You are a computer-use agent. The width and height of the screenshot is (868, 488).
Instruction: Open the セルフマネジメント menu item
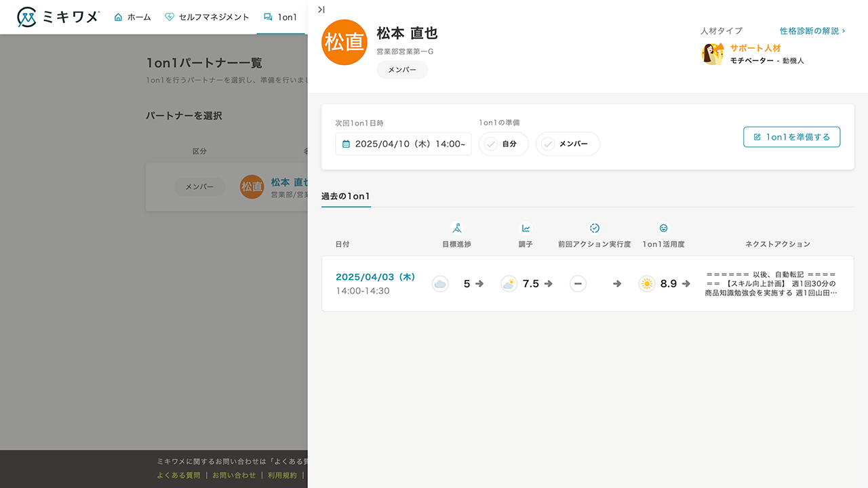[207, 17]
